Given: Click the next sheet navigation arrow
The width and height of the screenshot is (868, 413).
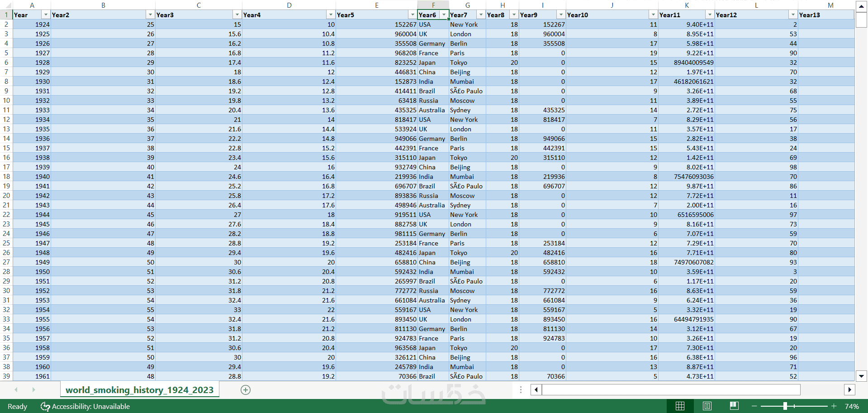Looking at the screenshot, I should (33, 389).
